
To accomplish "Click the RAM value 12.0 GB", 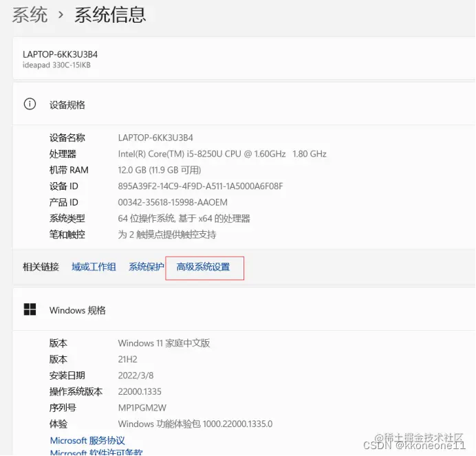I will (x=160, y=170).
